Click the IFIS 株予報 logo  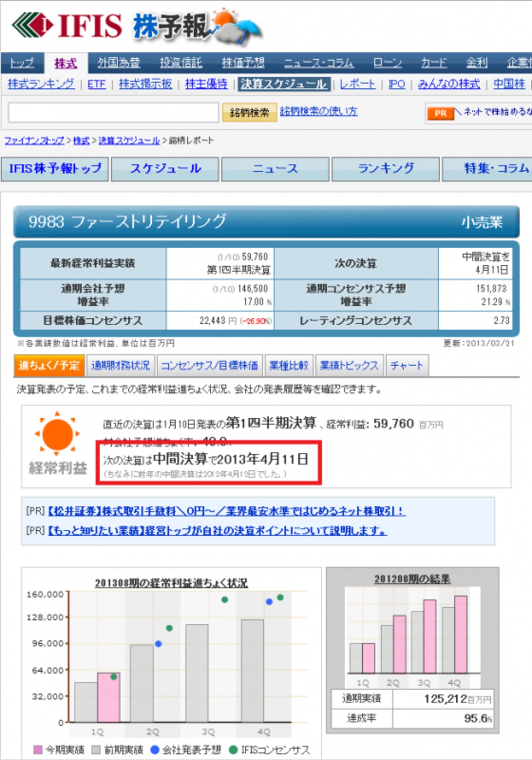point(137,26)
